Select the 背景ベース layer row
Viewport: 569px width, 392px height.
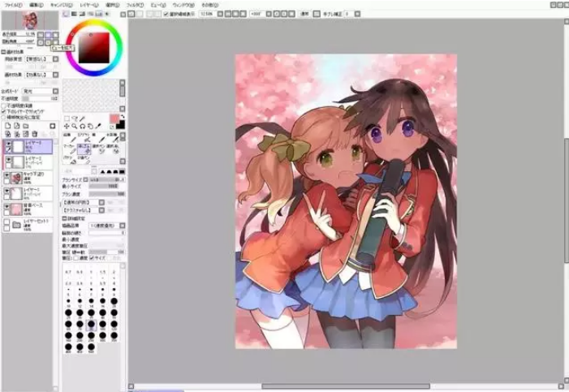click(28, 209)
